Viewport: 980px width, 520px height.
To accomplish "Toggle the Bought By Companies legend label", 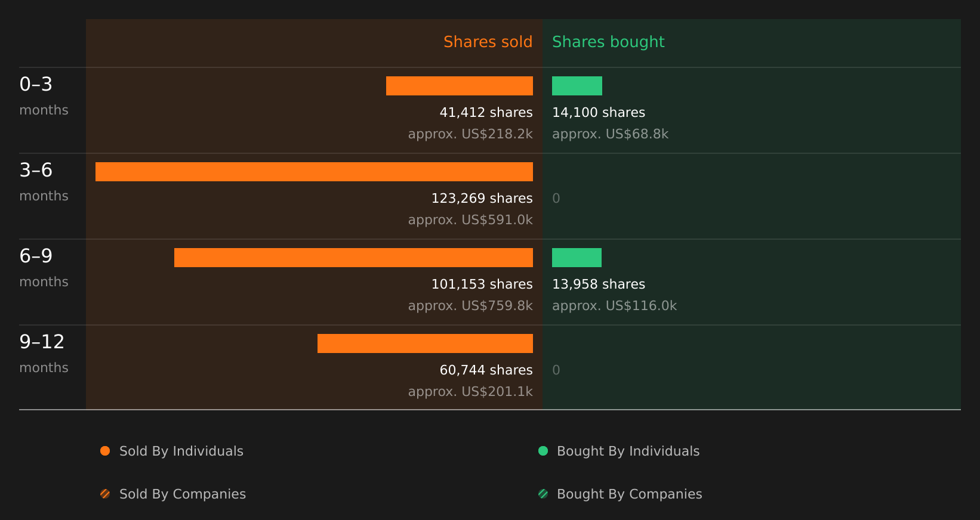I will [629, 494].
